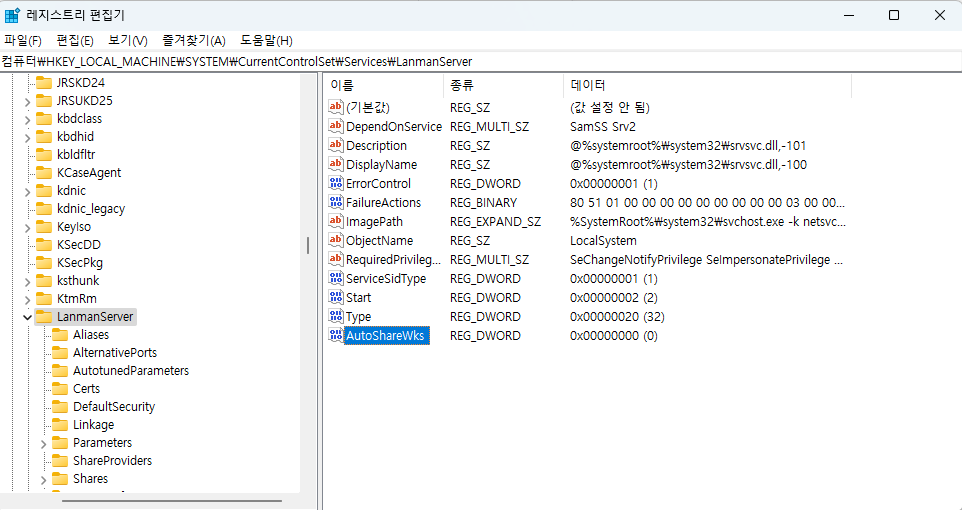Click the icon of the DependOnService value
The height and width of the screenshot is (510, 962).
335,126
